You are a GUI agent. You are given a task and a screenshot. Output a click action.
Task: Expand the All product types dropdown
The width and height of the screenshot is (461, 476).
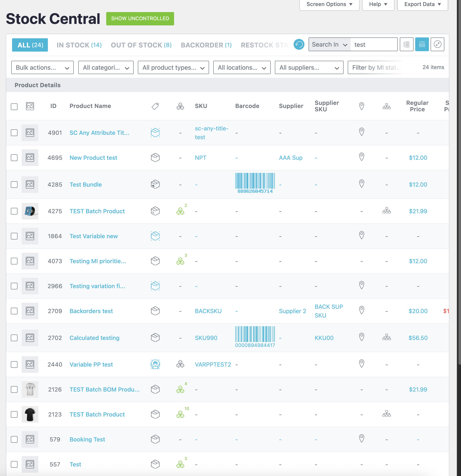(x=173, y=68)
